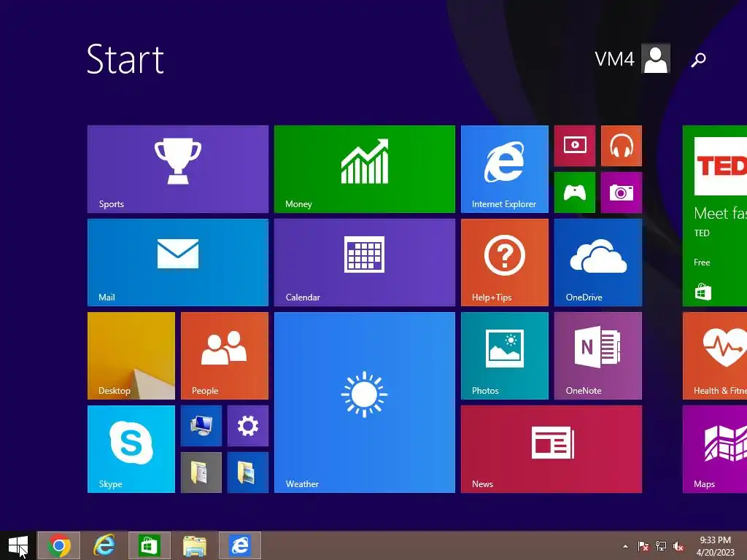Image resolution: width=747 pixels, height=560 pixels.
Task: Click the Action Center flag icon
Action: point(643,546)
